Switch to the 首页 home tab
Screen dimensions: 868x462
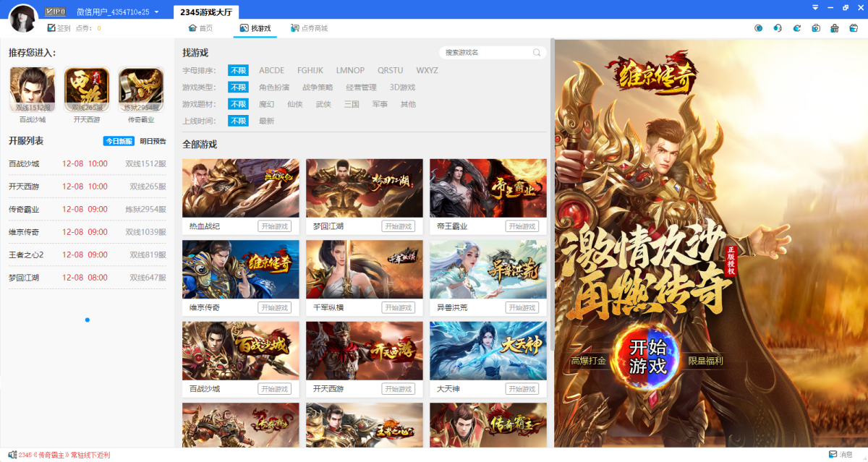[x=200, y=28]
